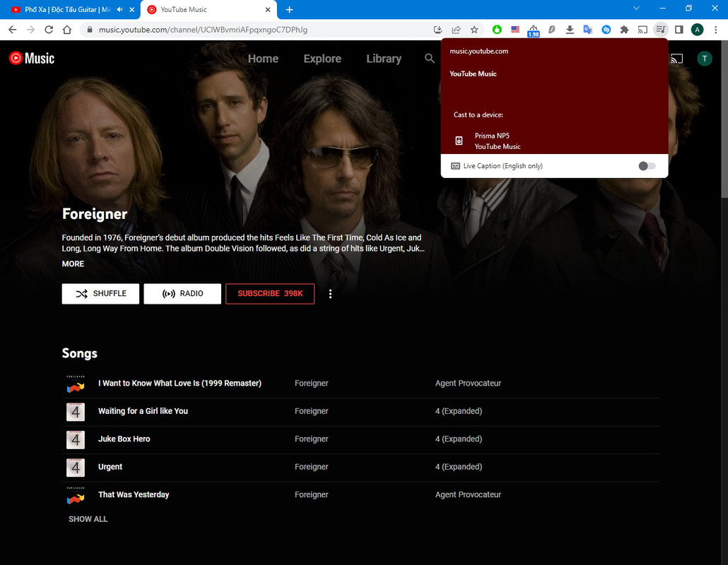Shuffle Foreigner's songs

point(100,294)
